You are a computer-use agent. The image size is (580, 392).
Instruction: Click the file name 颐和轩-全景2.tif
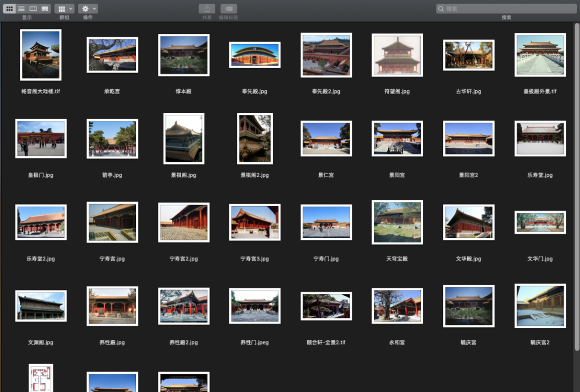pyautogui.click(x=327, y=342)
